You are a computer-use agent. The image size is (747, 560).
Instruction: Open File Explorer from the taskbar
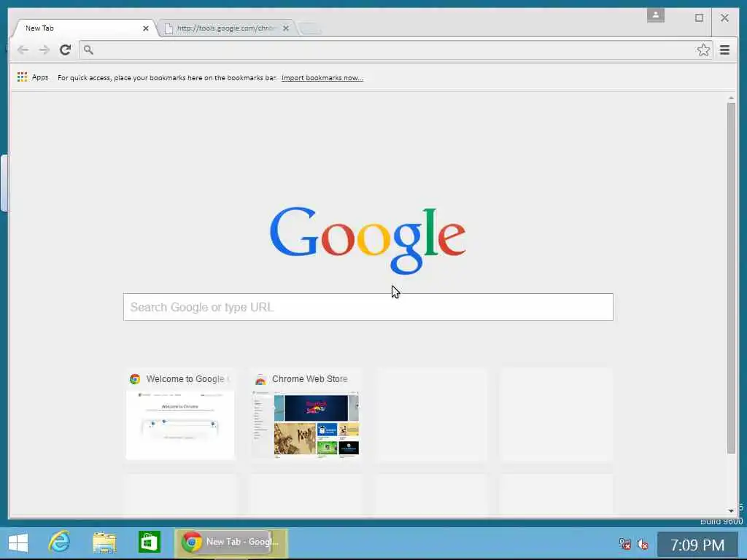pyautogui.click(x=104, y=542)
